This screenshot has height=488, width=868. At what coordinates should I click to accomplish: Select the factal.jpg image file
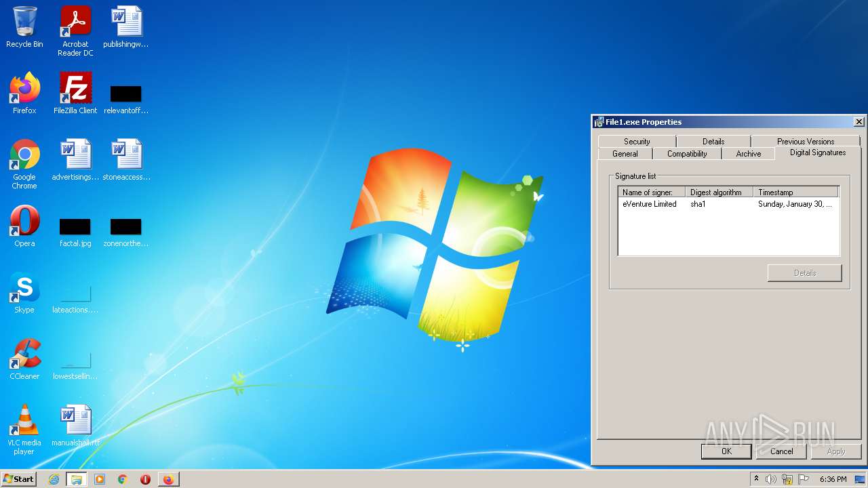coord(75,232)
